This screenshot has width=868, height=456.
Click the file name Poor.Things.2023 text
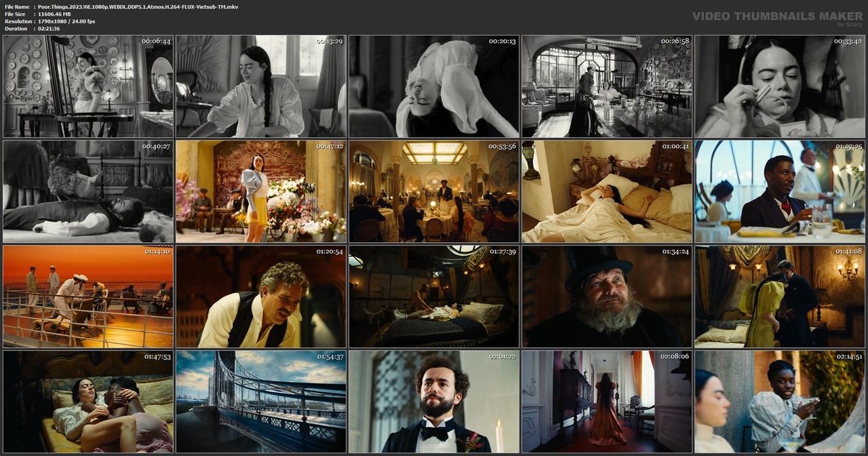pos(138,7)
